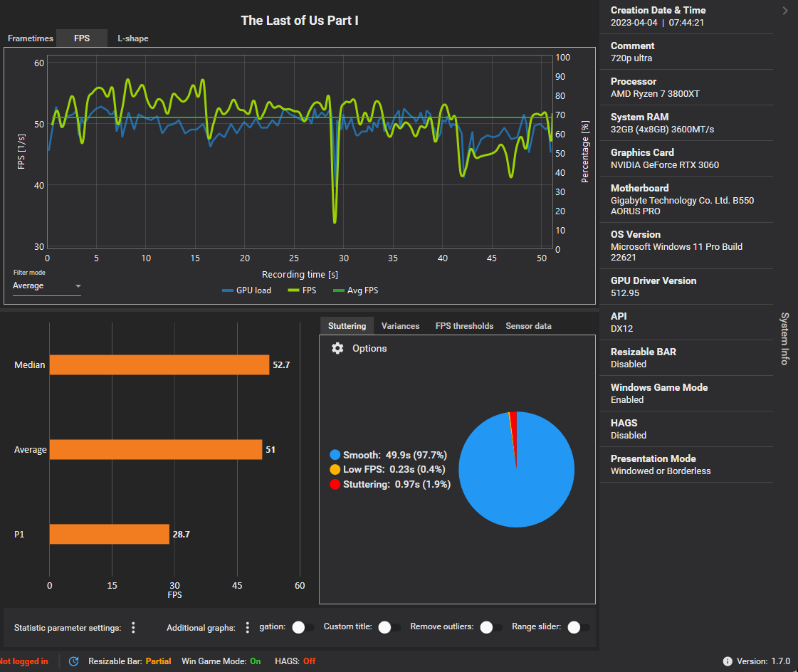Open the Filter mode Average dropdown
Viewport: 798px width, 672px height.
click(47, 285)
